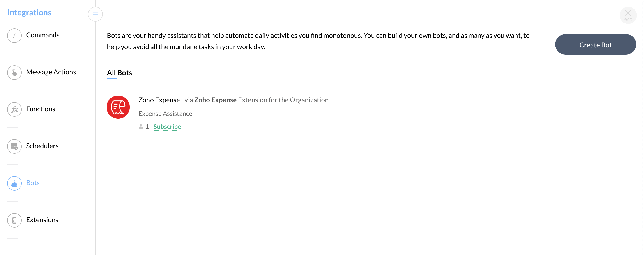The height and width of the screenshot is (255, 644).
Task: Click the Commands icon in sidebar
Action: pos(14,35)
